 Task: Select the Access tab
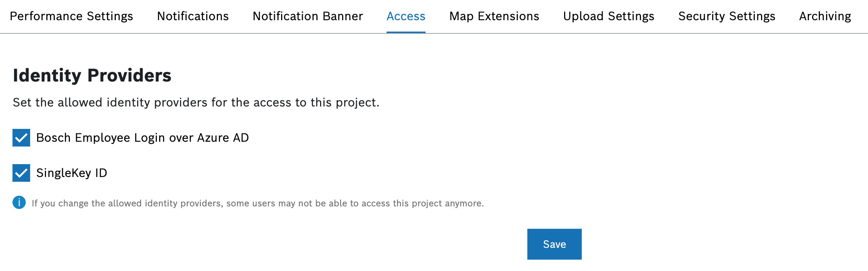click(406, 16)
